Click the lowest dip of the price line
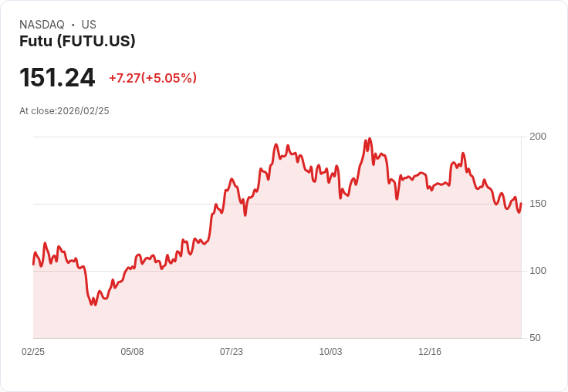The image size is (568, 392). pos(95,305)
